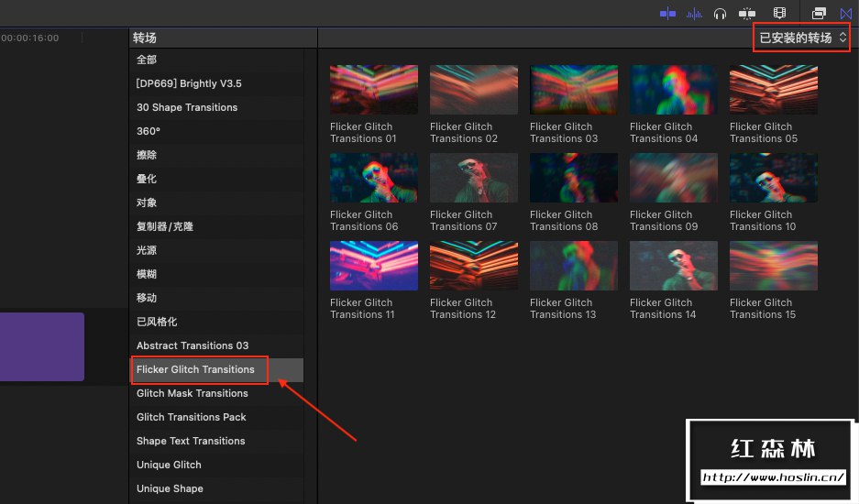The height and width of the screenshot is (504, 859).
Task: Click Flicker Glitch Transitions 06 thumbnail
Action: (x=374, y=178)
